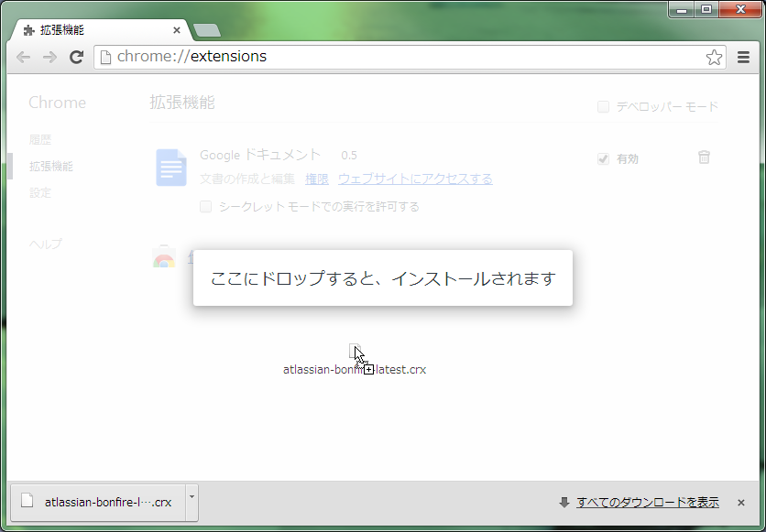Open 設定 in the sidebar
766x532 pixels.
pos(40,193)
